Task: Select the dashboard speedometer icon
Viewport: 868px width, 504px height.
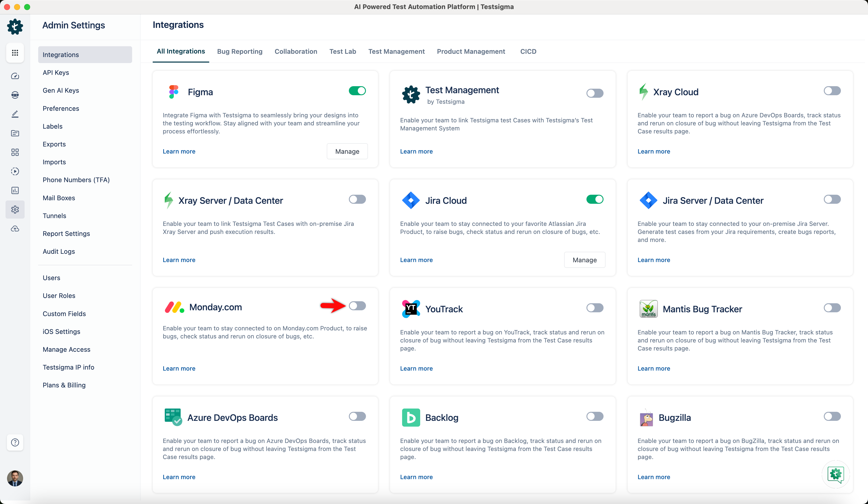Action: (15, 76)
